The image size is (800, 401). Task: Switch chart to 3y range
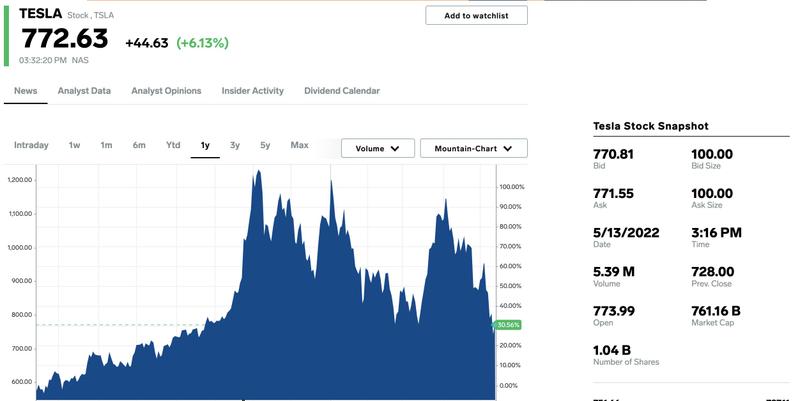(x=235, y=145)
